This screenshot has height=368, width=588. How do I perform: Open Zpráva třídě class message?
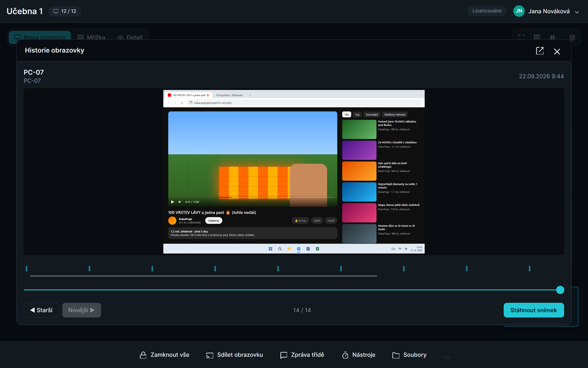(x=302, y=355)
